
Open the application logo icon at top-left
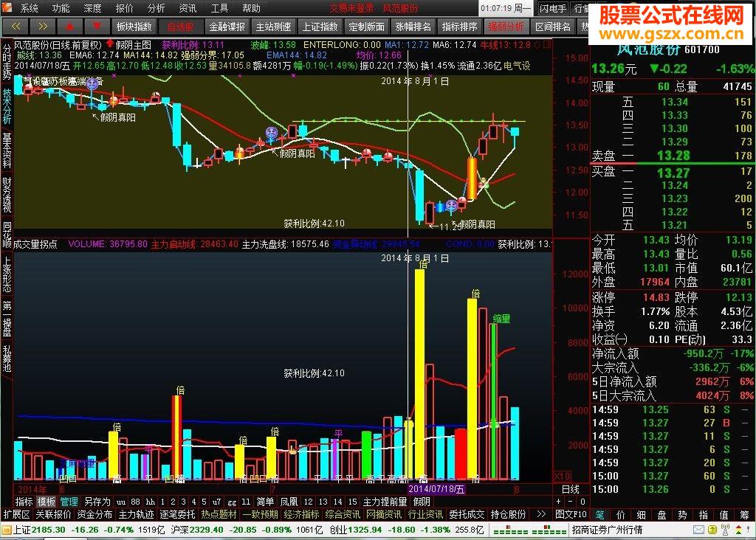click(7, 7)
